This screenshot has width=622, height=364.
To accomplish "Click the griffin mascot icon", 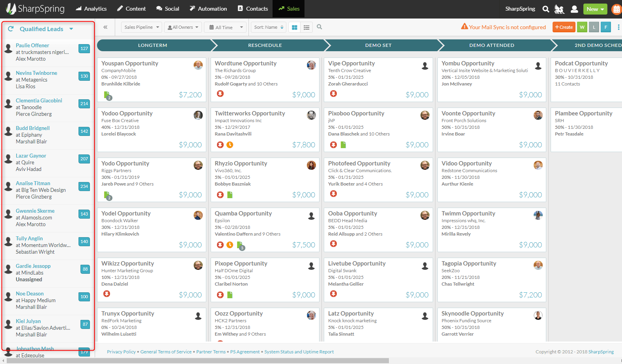I will click(559, 9).
